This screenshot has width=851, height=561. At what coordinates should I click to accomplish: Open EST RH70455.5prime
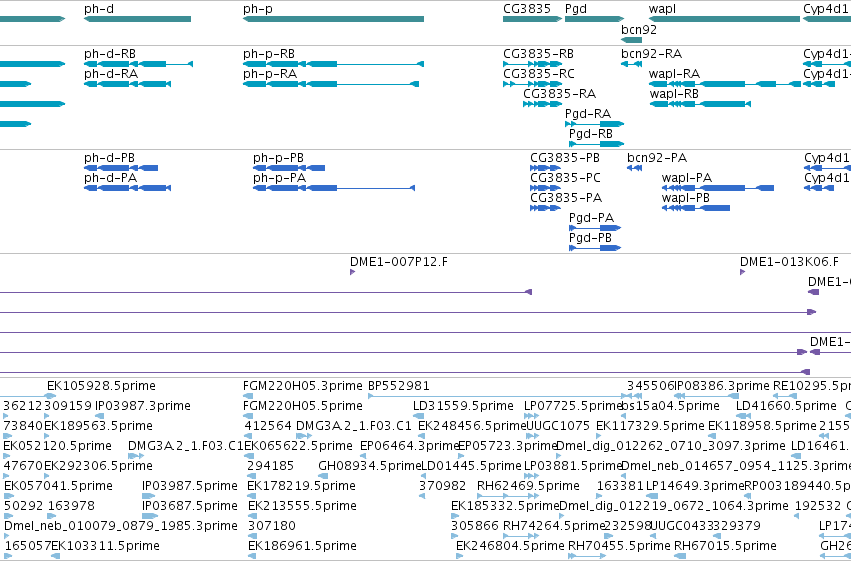(x=619, y=546)
